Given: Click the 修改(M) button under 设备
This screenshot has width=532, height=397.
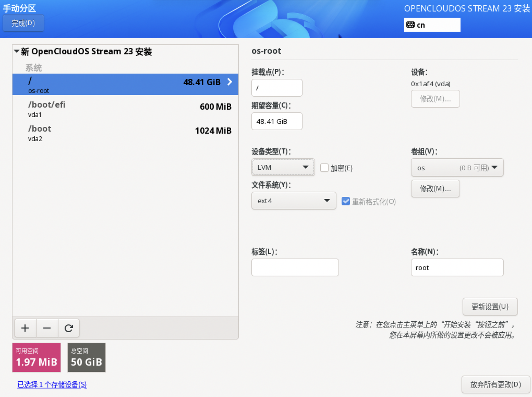Looking at the screenshot, I should pos(436,99).
